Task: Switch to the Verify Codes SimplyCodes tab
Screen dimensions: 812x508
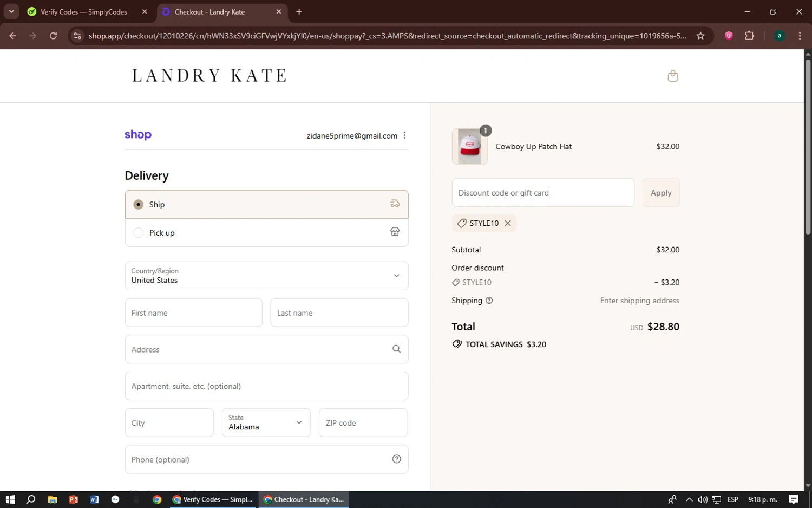Action: coord(84,12)
